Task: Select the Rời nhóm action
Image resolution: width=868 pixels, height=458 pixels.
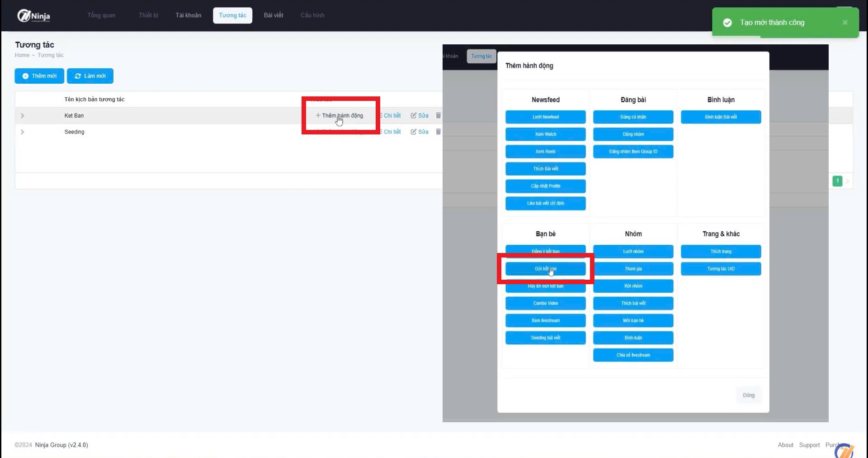Action: [633, 286]
